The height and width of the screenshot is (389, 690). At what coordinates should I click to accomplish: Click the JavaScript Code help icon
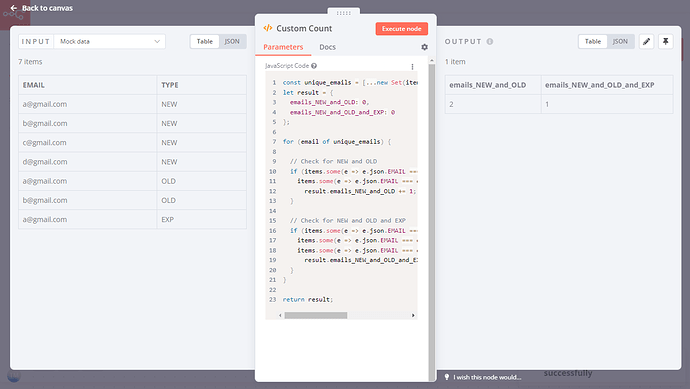pyautogui.click(x=314, y=66)
